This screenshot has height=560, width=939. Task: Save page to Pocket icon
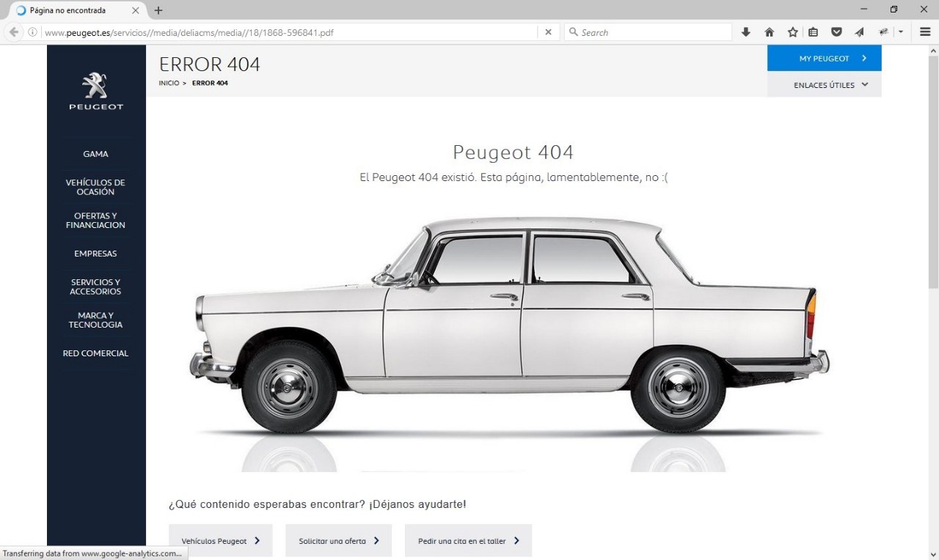point(836,32)
